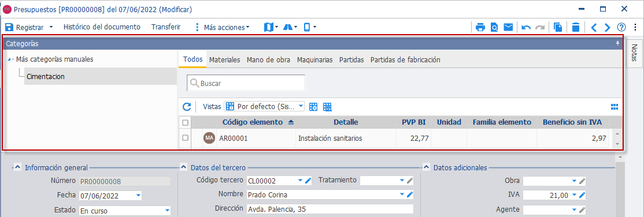
Task: Click the Registrar save button
Action: tap(24, 28)
